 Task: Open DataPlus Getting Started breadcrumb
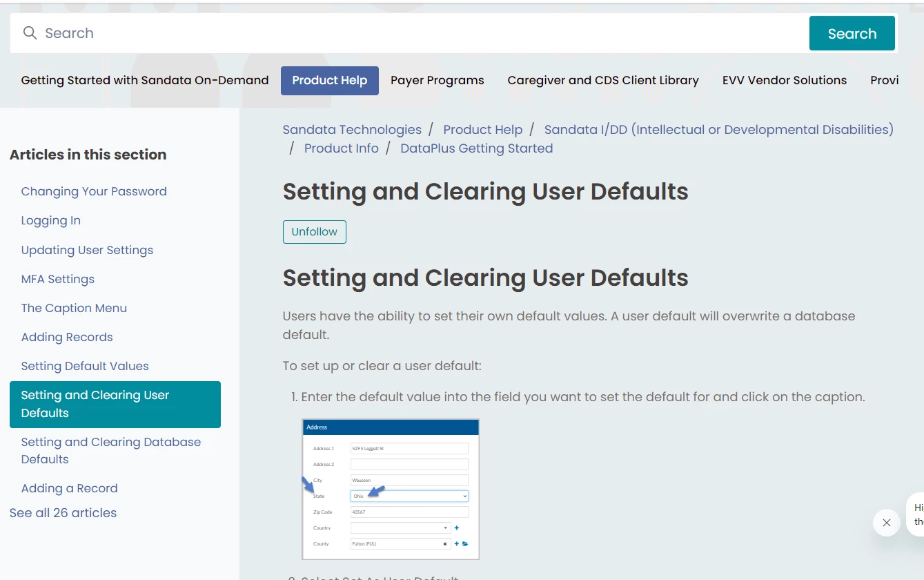tap(477, 148)
